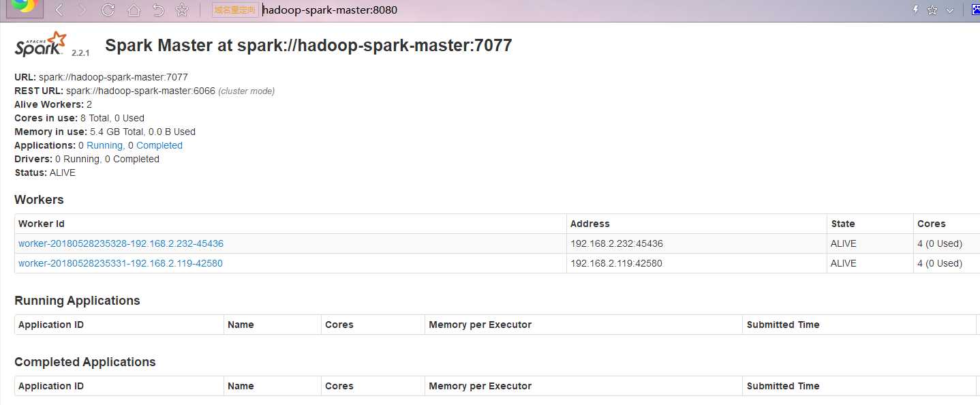Click the Spark version 2.2.1 label
The height and width of the screenshot is (405, 980).
(x=80, y=52)
